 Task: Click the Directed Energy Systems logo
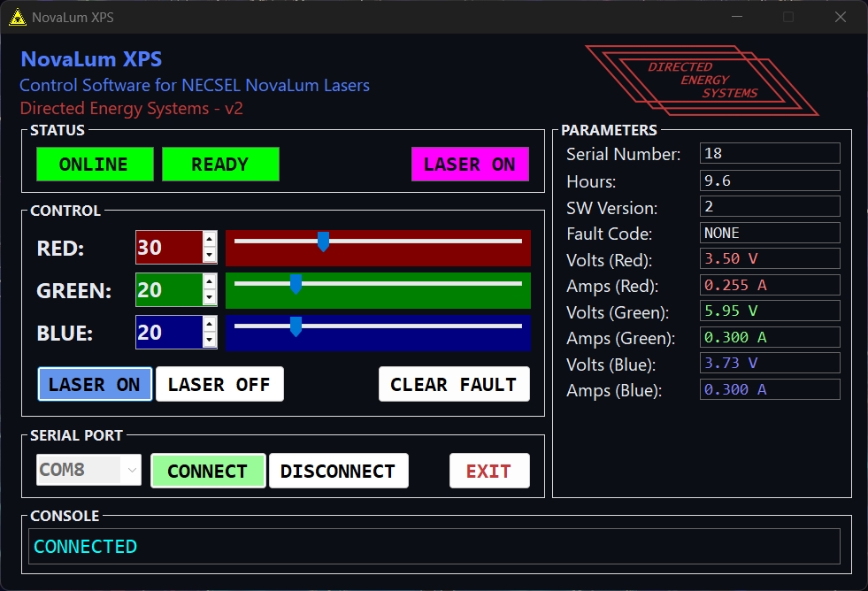click(702, 80)
